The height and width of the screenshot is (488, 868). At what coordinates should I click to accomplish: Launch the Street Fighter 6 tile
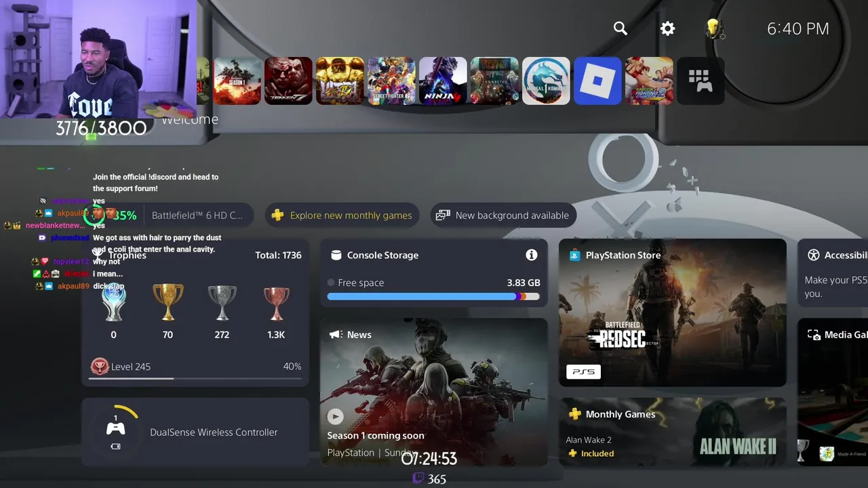392,81
